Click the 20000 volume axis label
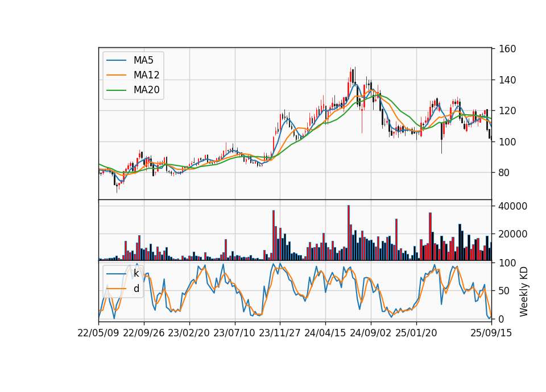Image resolution: width=546 pixels, height=392 pixels. click(513, 235)
